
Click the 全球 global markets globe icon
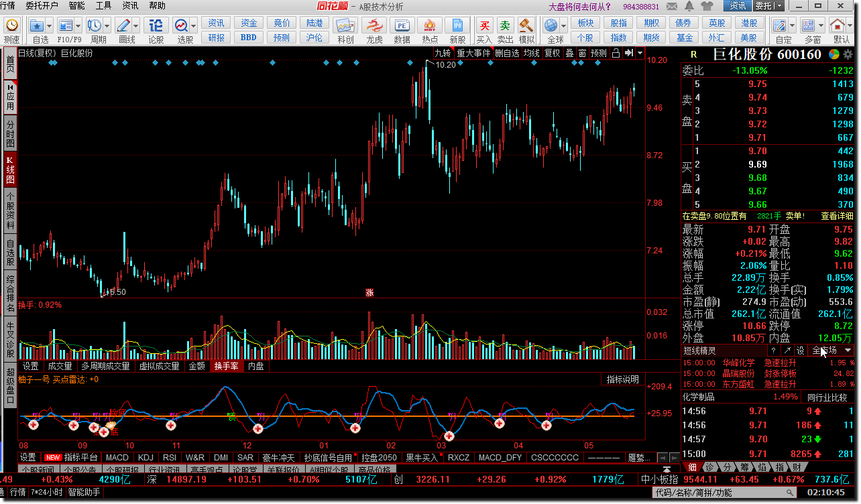coord(551,25)
